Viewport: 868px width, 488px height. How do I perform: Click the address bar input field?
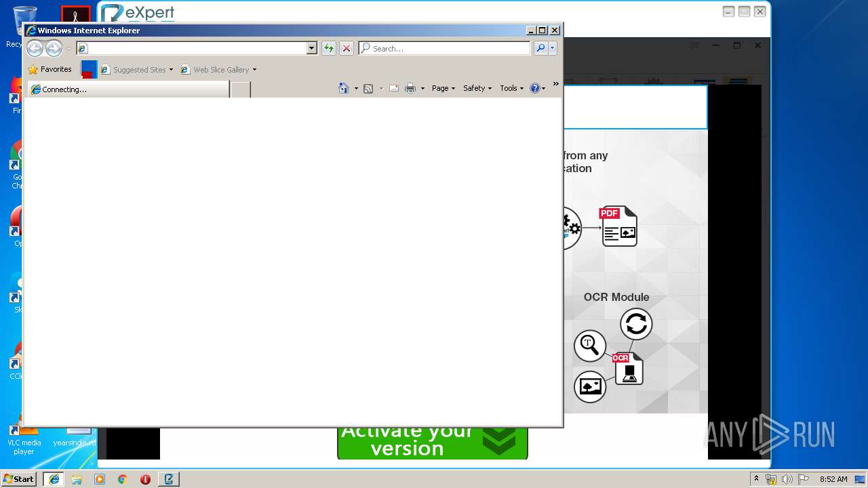[192, 48]
